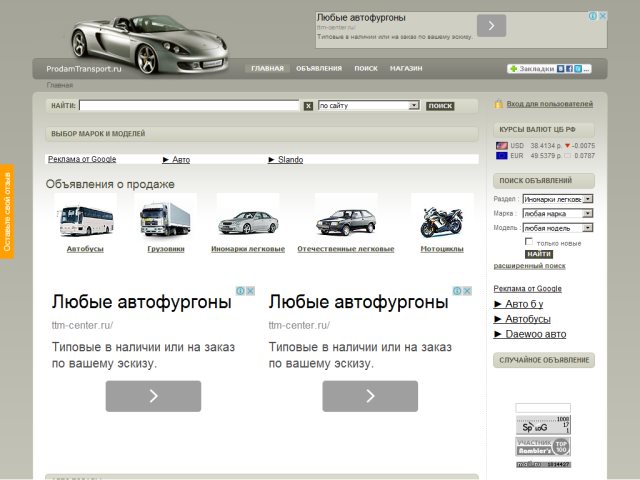Screen dimensions: 640x480
Task: Open the Модель dropdown любая модель
Action: tap(558, 228)
